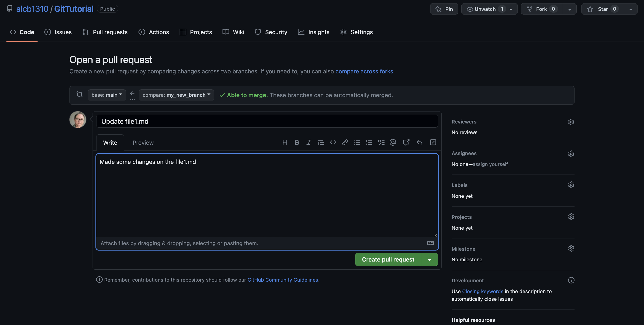644x325 pixels.
Task: Switch to the Preview tab
Action: pos(143,143)
